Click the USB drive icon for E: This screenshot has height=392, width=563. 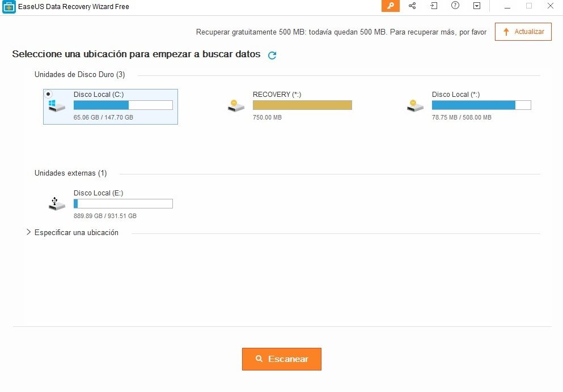(57, 204)
